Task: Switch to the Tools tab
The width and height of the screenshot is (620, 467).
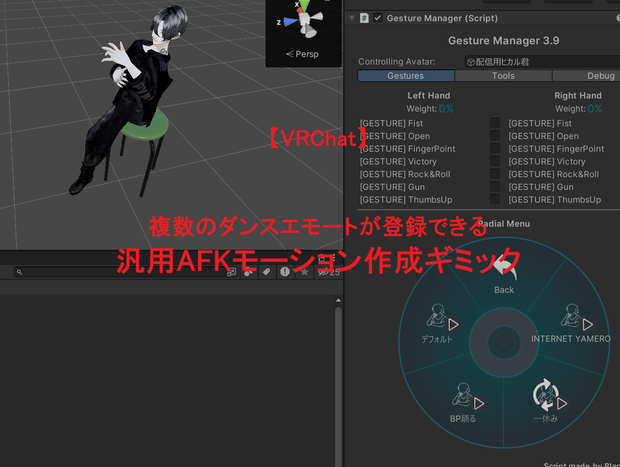Action: tap(503, 76)
